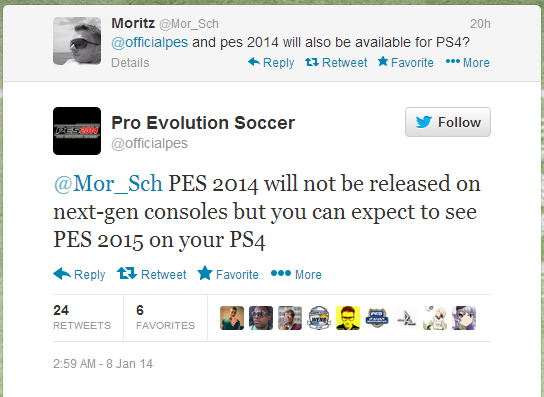Open the Details link under Moritz's tweet
The image size is (544, 397).
tap(130, 63)
